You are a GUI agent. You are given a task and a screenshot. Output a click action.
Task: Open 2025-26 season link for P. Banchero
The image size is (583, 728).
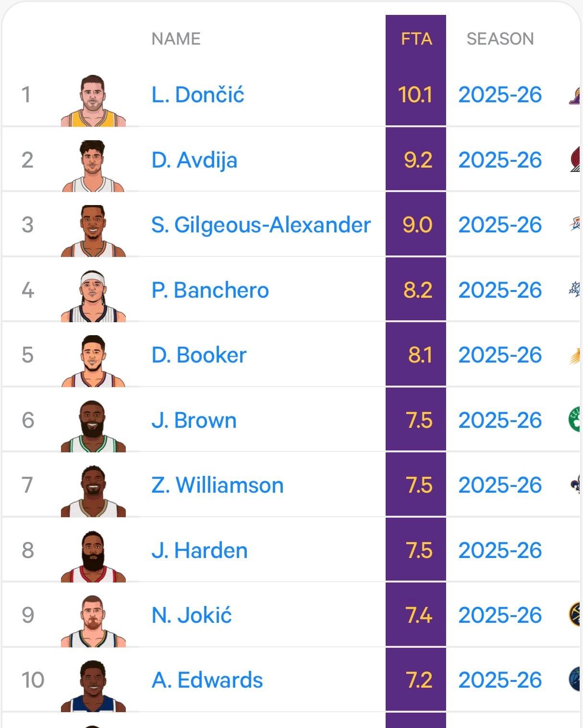[x=500, y=290]
